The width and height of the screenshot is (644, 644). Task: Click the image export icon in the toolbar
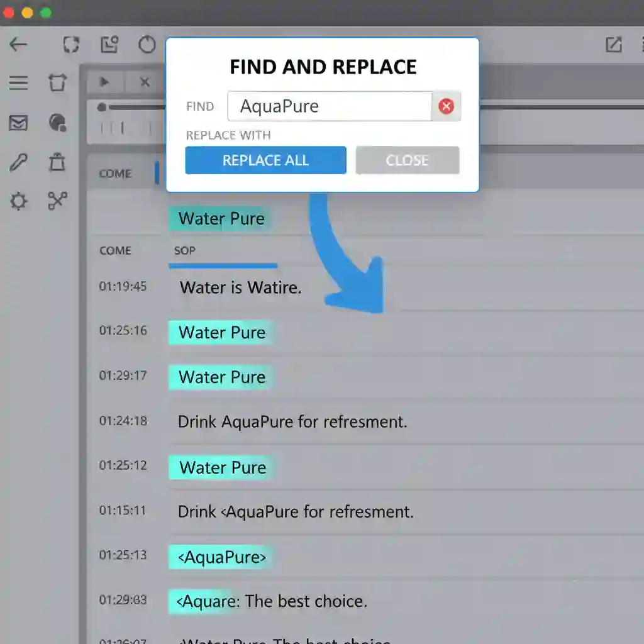pyautogui.click(x=109, y=45)
